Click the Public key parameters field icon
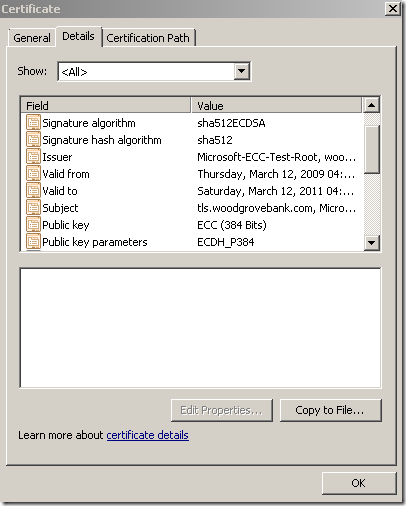 (33, 242)
